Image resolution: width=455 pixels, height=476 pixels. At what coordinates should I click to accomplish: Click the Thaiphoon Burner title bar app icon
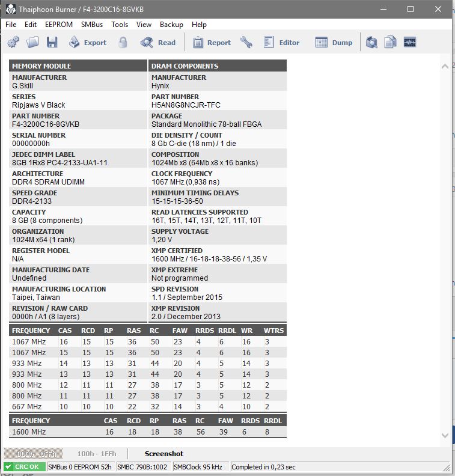tap(11, 10)
